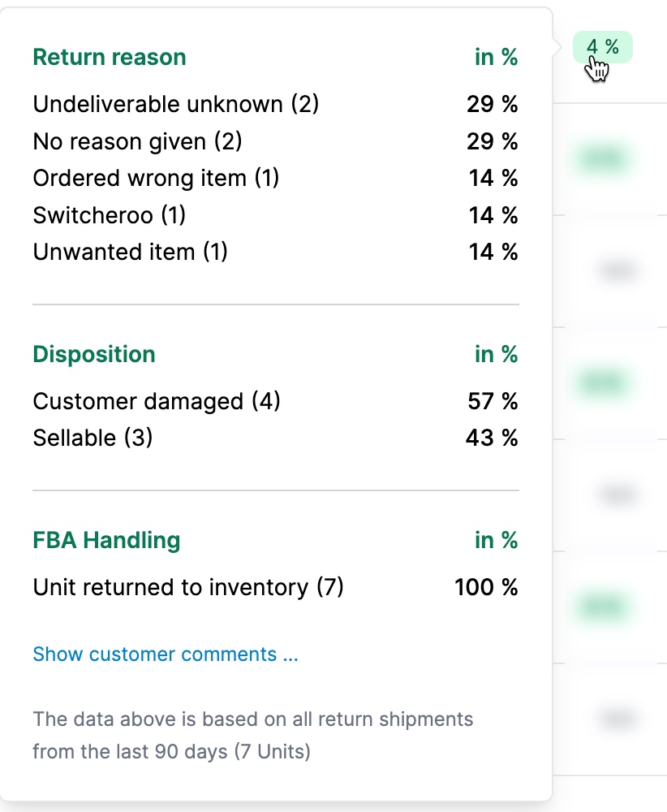Click the Return reason section heading
Viewport: 667px width, 812px height.
[x=110, y=57]
